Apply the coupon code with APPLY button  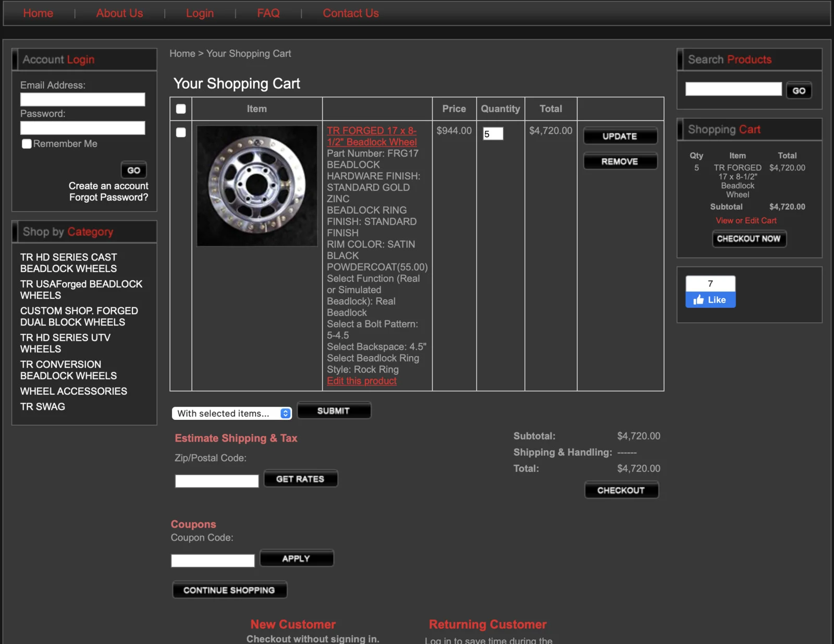point(296,558)
